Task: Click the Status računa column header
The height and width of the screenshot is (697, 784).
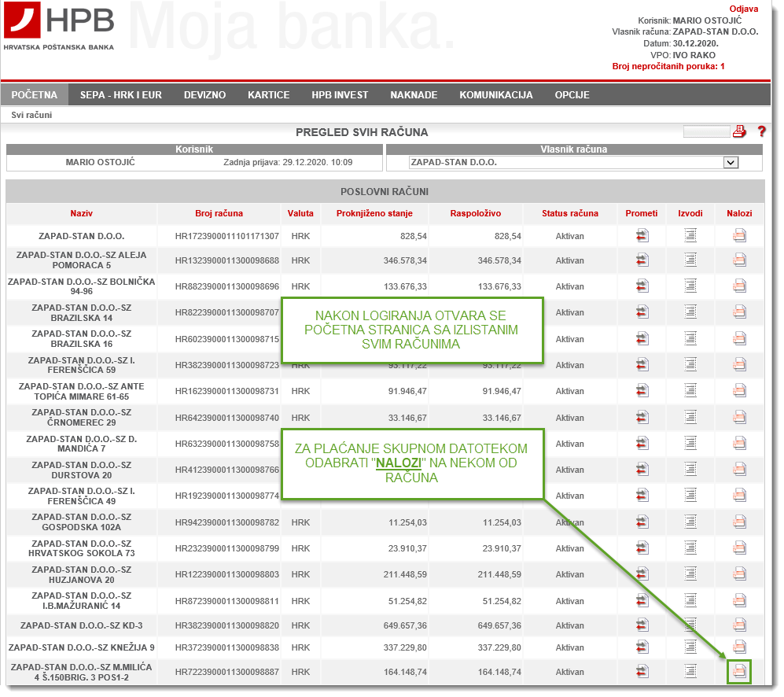Action: [570, 213]
